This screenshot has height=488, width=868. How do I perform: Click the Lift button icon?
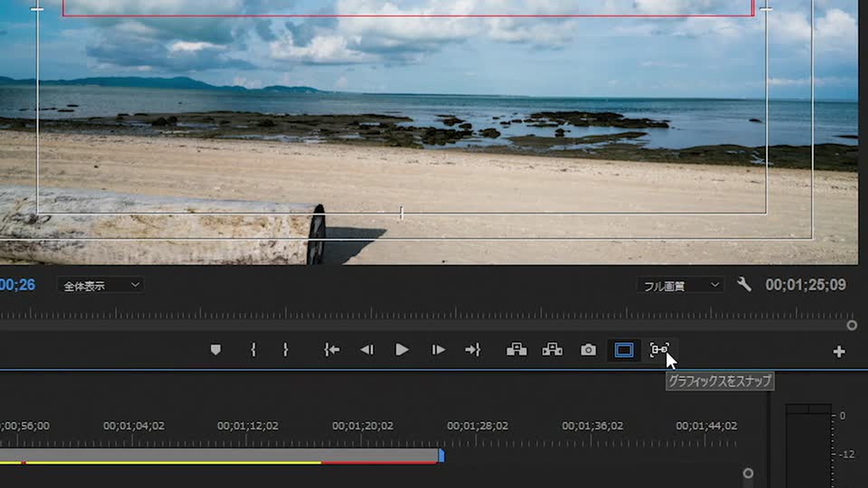coord(516,350)
